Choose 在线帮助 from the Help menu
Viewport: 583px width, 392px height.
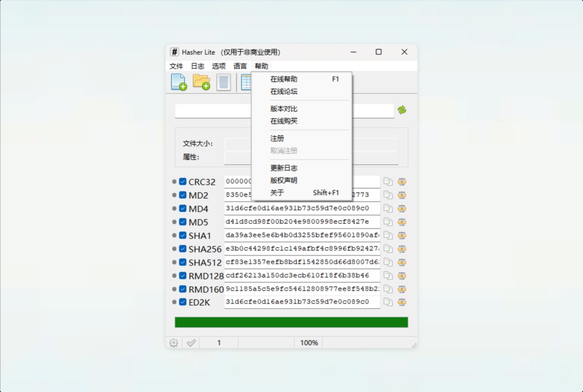coord(284,79)
